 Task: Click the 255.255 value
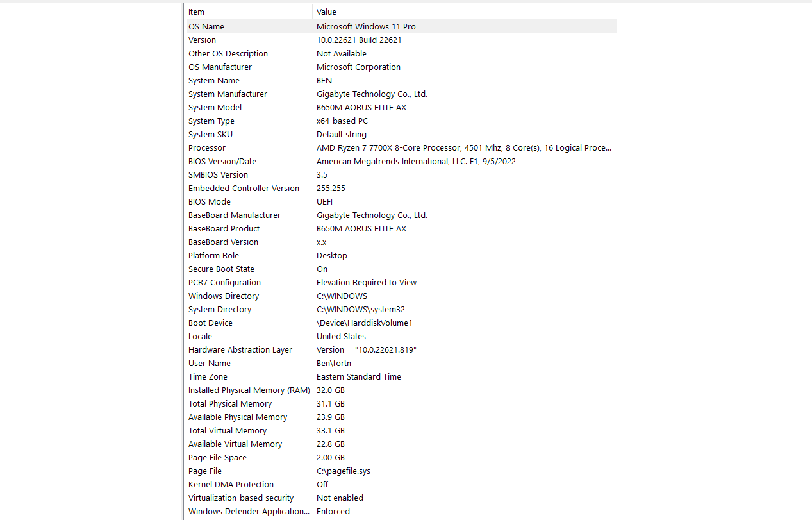pyautogui.click(x=331, y=188)
